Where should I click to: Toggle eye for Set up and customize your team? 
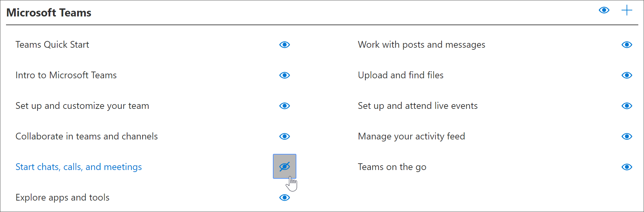285,106
